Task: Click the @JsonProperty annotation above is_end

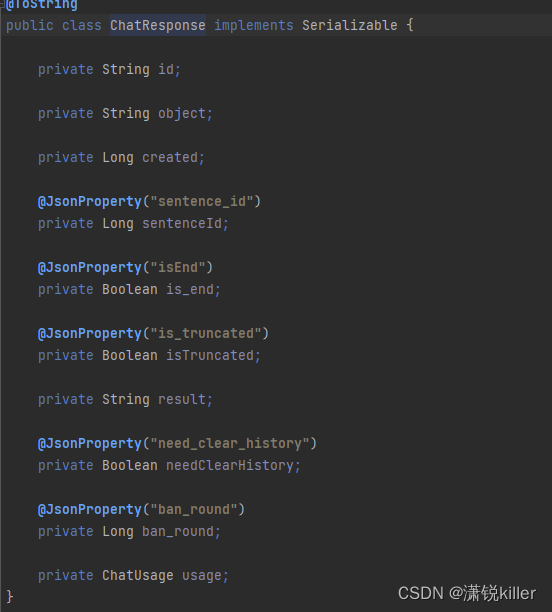Action: click(x=90, y=268)
